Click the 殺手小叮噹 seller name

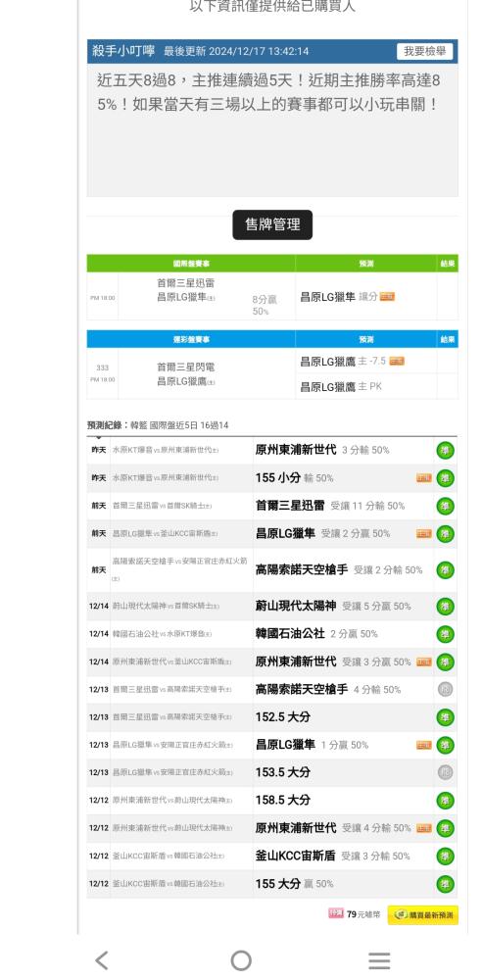click(x=123, y=51)
